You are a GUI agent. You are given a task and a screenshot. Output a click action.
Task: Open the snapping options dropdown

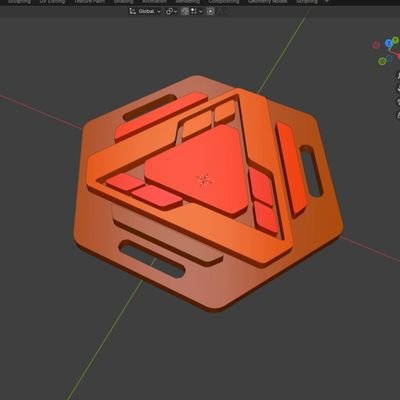[197, 11]
